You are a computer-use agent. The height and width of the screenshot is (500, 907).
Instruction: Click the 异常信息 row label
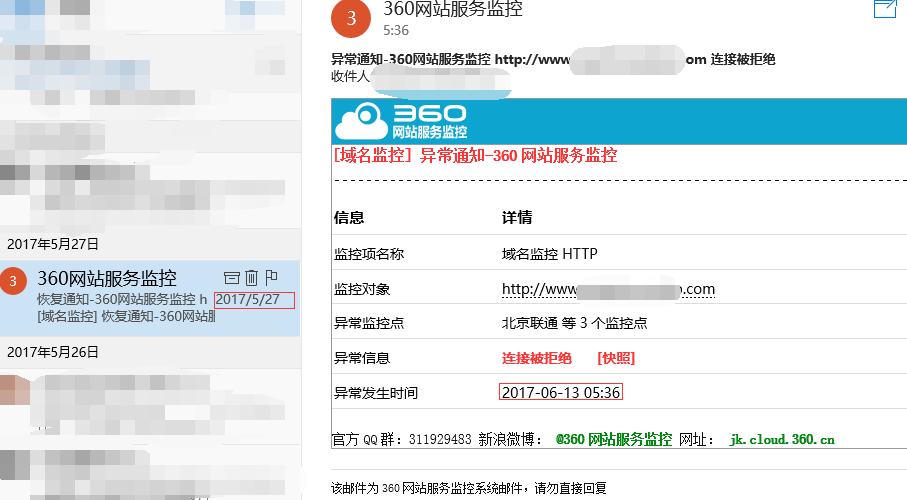pos(362,358)
